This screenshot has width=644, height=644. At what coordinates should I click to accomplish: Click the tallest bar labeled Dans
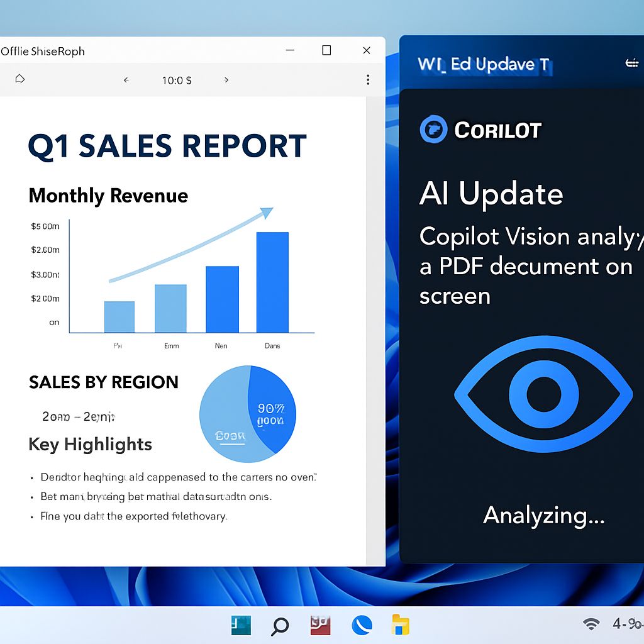click(x=272, y=282)
